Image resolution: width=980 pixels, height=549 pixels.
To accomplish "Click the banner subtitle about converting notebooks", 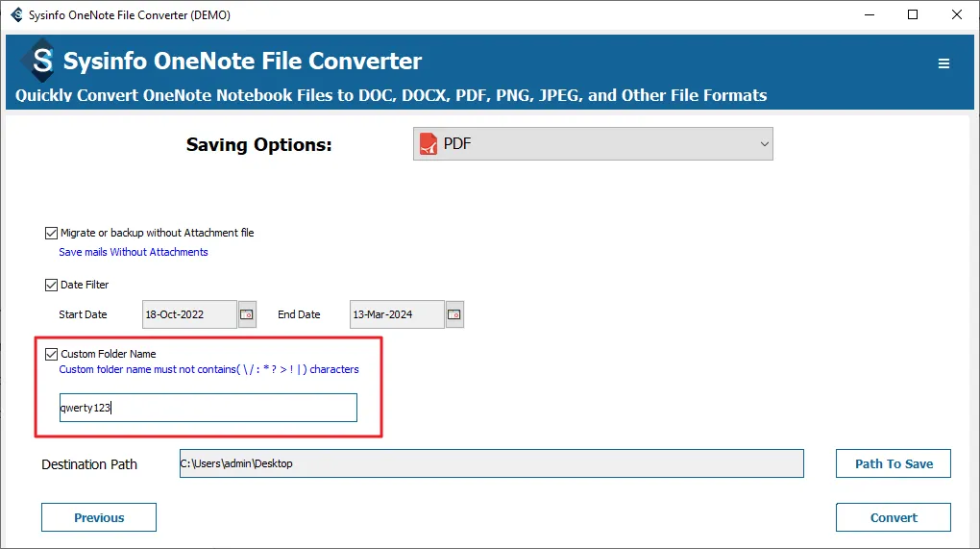I will [x=391, y=96].
